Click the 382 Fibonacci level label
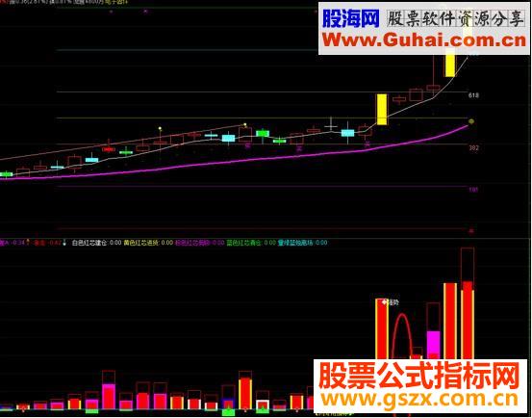The height and width of the screenshot is (418, 532). pos(473,147)
